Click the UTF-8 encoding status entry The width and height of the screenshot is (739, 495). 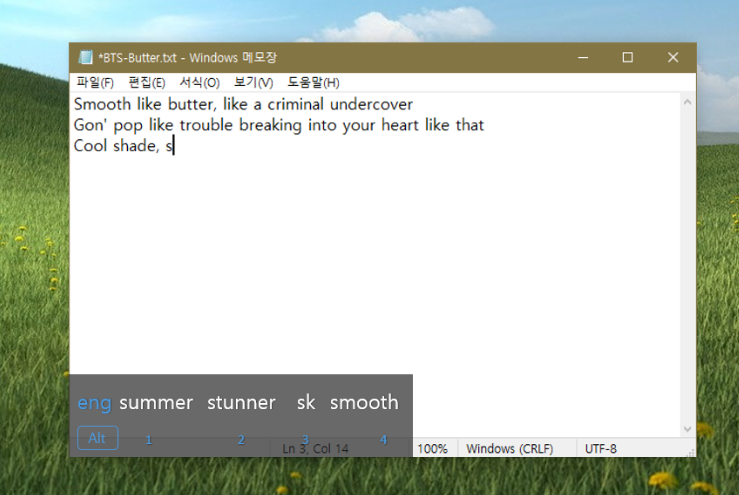(x=600, y=448)
